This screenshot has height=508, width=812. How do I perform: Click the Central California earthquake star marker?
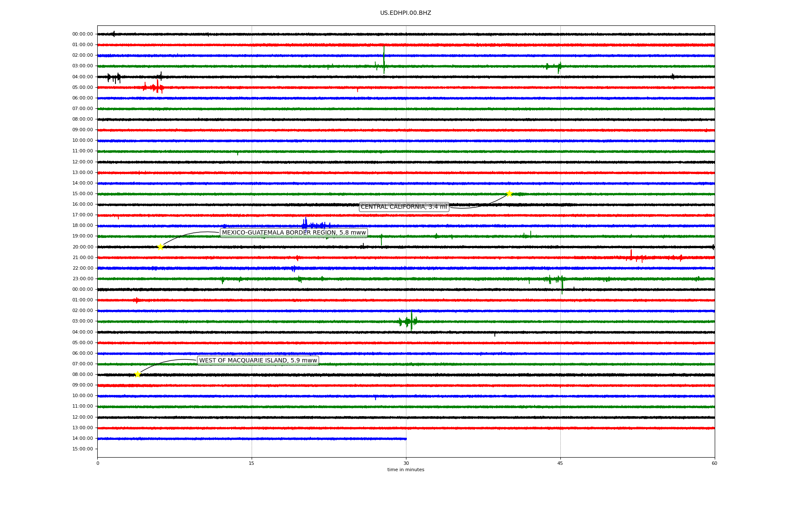tap(509, 193)
